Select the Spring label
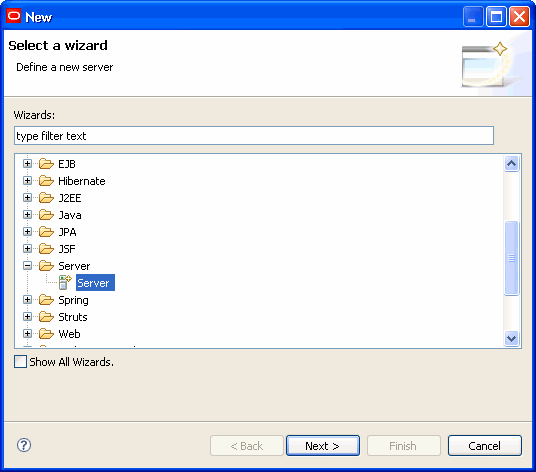Image resolution: width=536 pixels, height=472 pixels. click(73, 300)
